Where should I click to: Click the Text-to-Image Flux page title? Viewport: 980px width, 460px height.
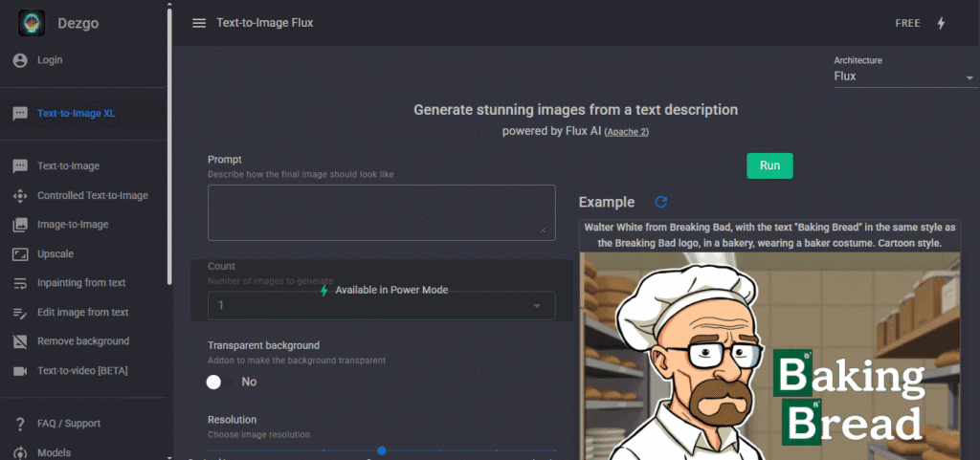[265, 23]
